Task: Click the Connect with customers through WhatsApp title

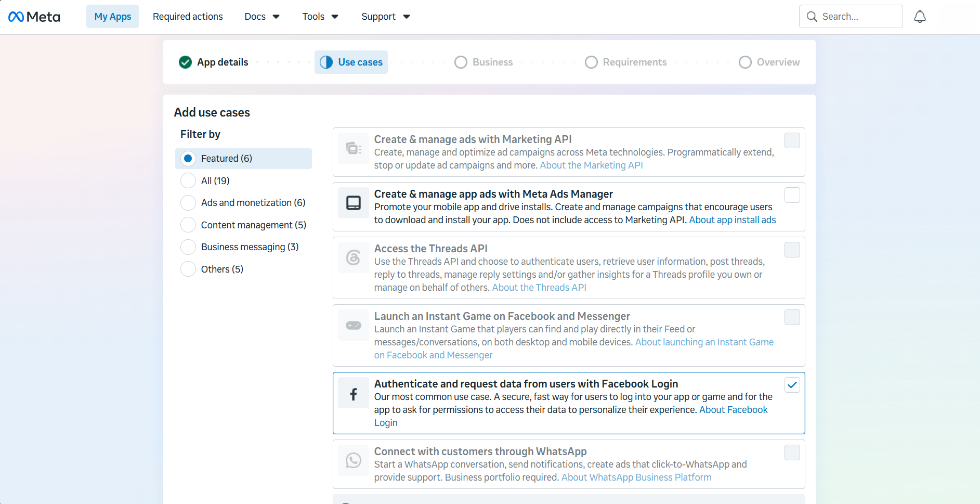Action: pos(480,451)
